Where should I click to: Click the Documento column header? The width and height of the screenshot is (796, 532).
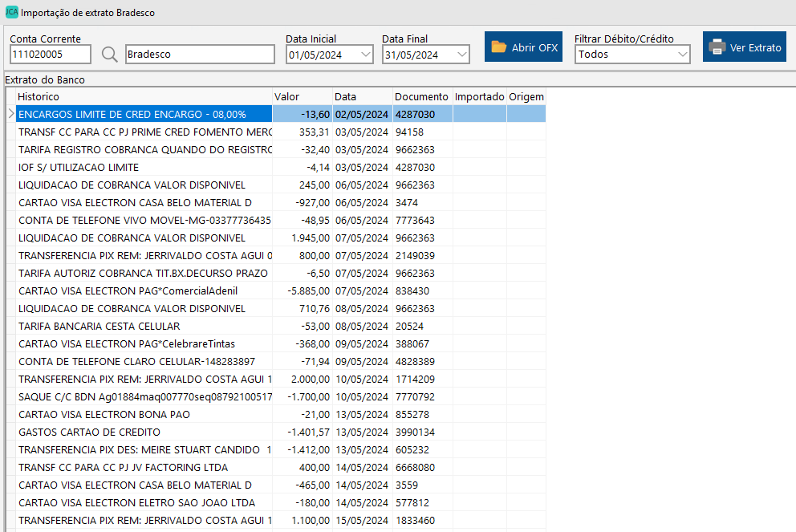point(421,96)
